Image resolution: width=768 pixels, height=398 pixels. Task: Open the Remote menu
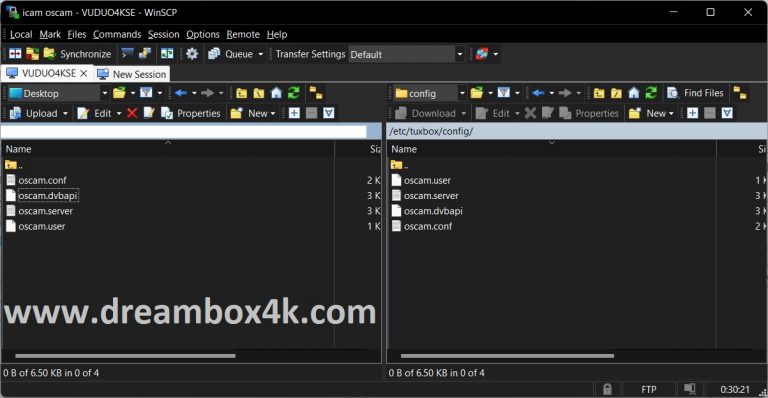pos(243,34)
